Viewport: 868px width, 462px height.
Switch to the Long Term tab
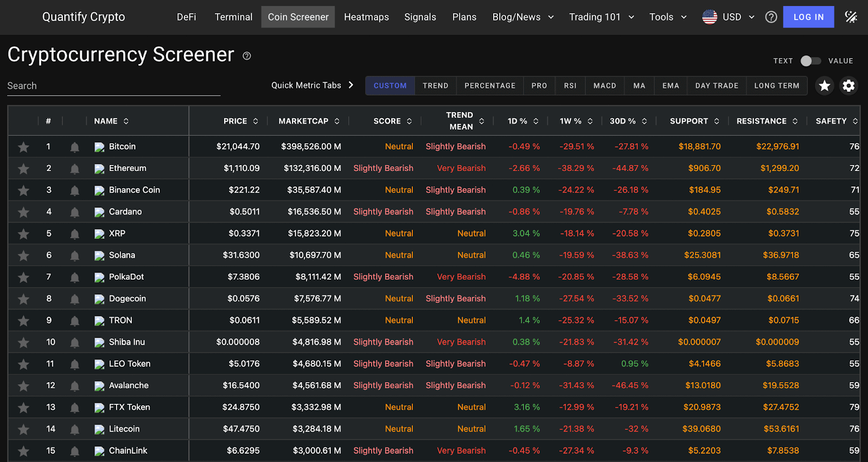click(777, 86)
